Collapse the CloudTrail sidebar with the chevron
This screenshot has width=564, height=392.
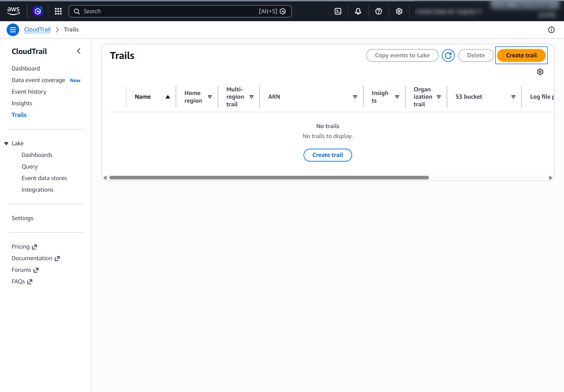point(79,51)
